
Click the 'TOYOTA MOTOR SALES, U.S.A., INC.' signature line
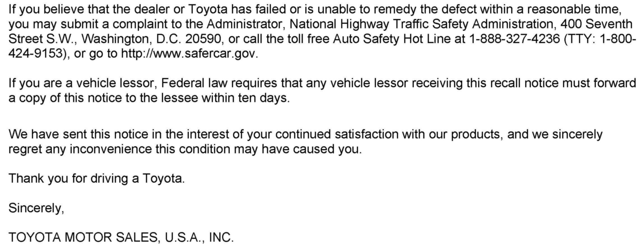pyautogui.click(x=121, y=237)
